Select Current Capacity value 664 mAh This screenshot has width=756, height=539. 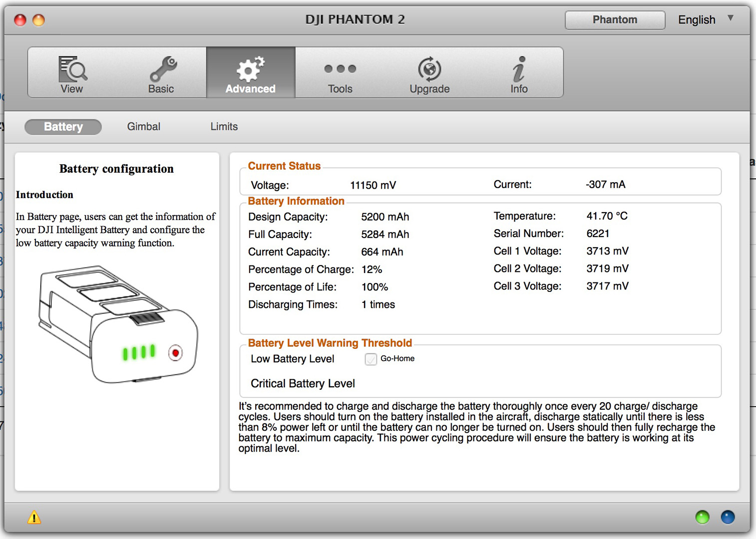point(382,252)
